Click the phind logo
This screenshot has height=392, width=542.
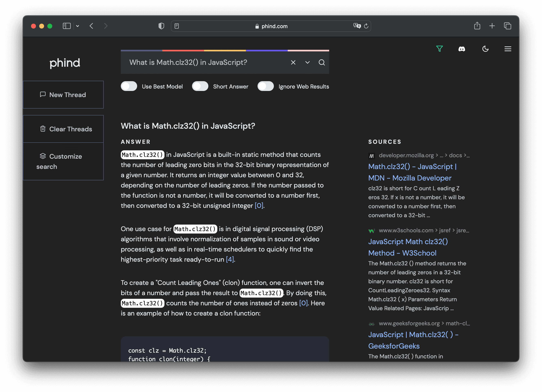(x=65, y=63)
